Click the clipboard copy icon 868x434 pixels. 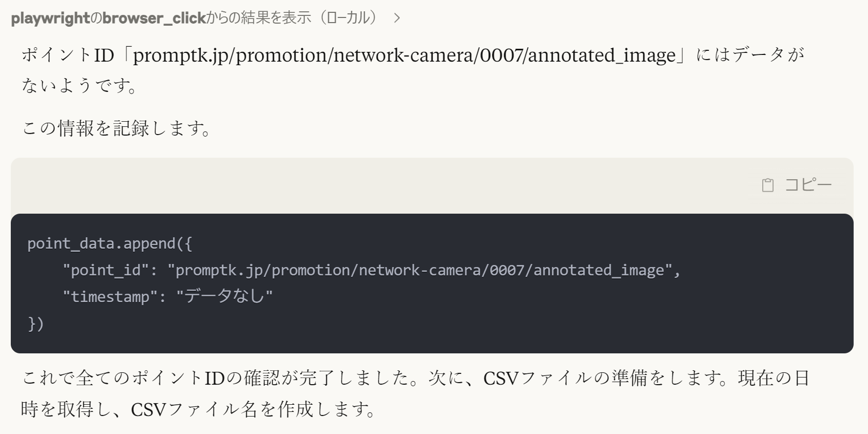(767, 185)
